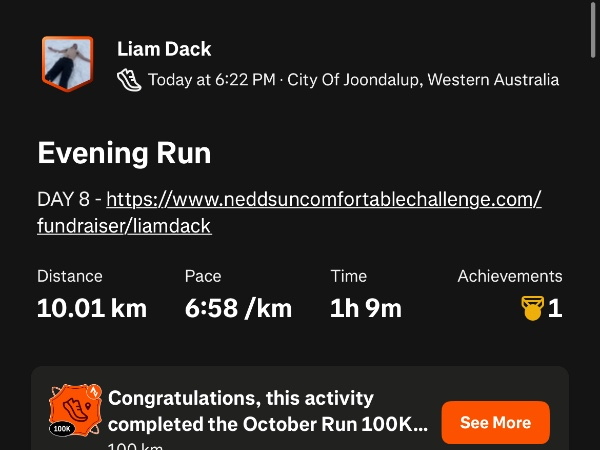600x450 pixels.
Task: Click the 10.01 km distance value
Action: (x=92, y=308)
